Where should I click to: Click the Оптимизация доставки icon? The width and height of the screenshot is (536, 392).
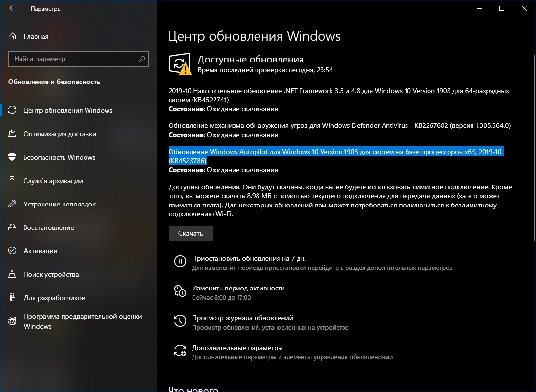click(12, 133)
